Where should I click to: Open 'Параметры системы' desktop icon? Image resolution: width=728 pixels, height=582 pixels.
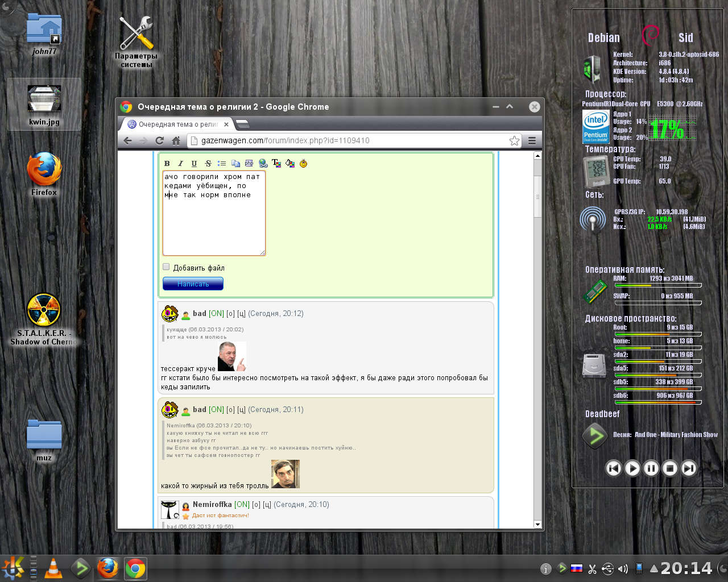(136, 41)
